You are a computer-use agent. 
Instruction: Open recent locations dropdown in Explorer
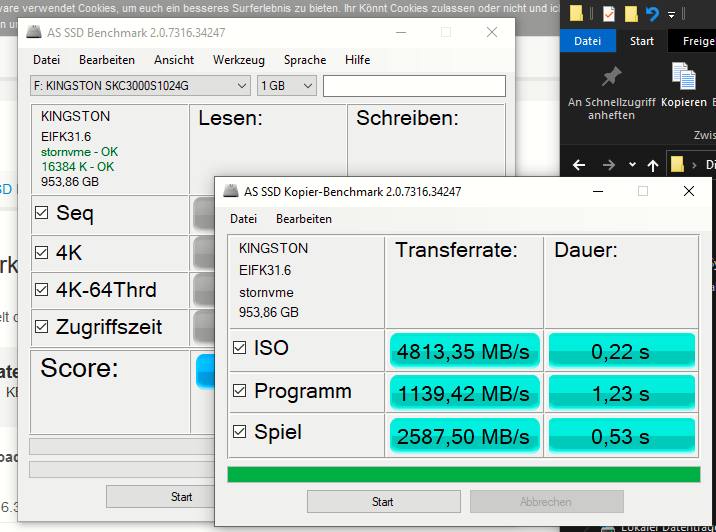(x=632, y=165)
